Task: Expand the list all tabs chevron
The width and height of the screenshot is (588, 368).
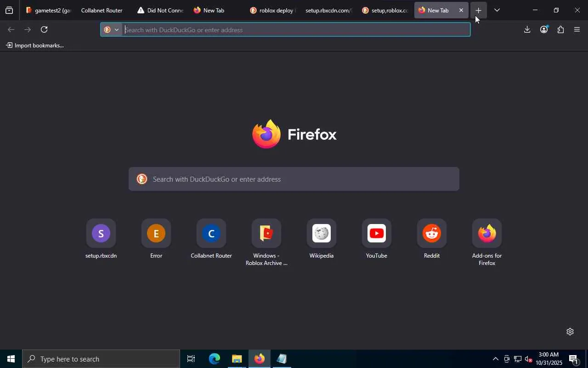Action: 497,10
